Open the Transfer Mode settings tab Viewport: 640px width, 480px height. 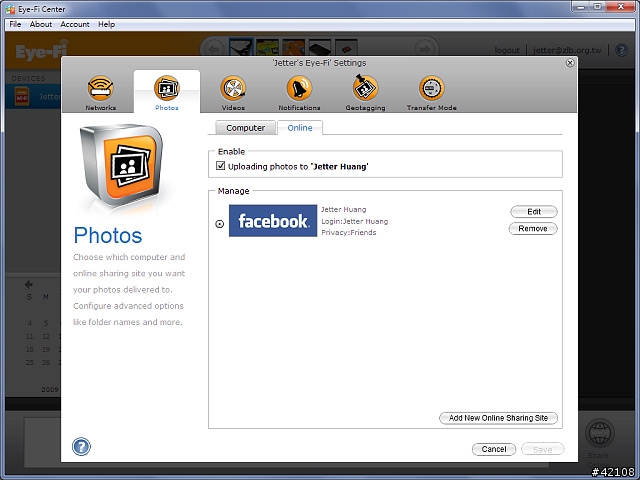coord(431,93)
